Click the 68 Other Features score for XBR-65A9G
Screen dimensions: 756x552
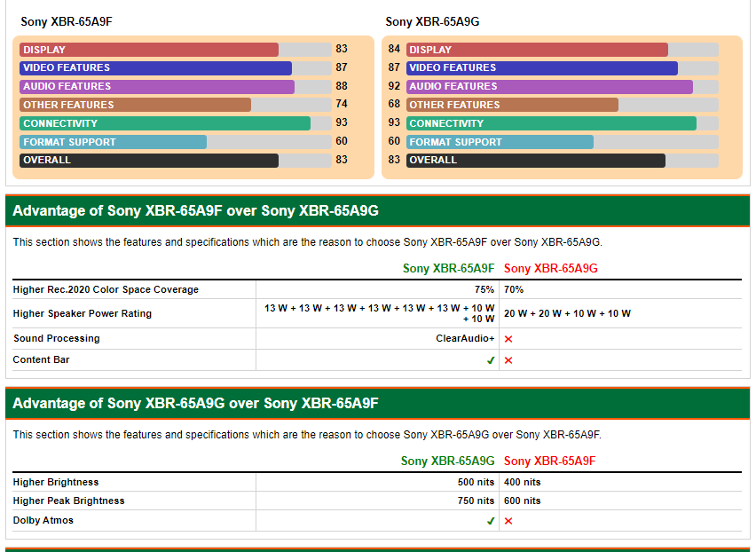(394, 104)
